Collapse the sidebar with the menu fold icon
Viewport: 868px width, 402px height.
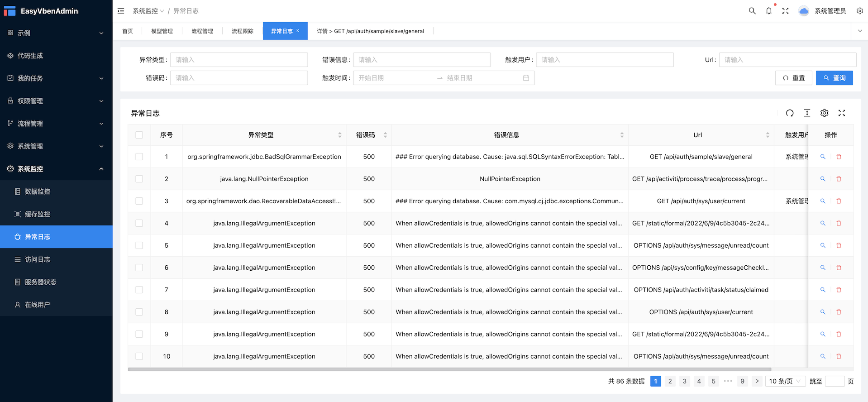pyautogui.click(x=121, y=11)
